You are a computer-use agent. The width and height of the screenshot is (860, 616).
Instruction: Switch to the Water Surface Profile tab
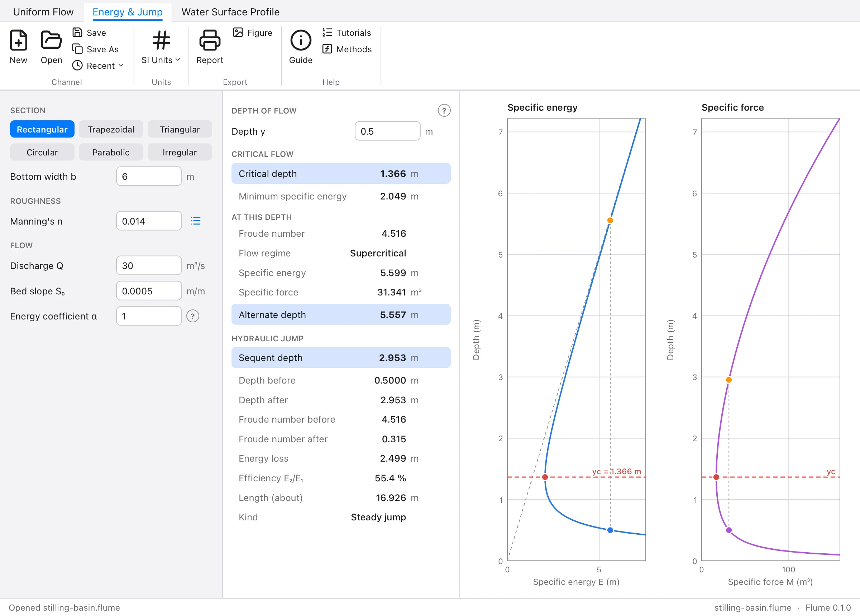[230, 12]
